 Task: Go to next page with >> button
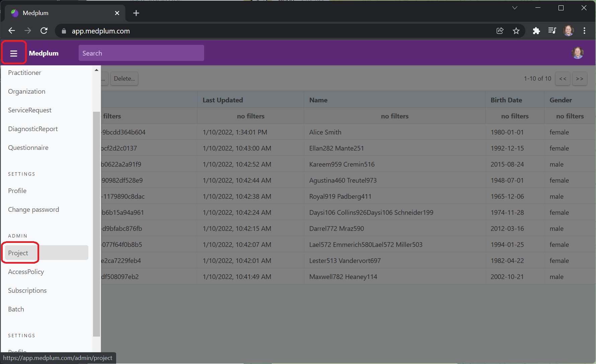(x=580, y=78)
